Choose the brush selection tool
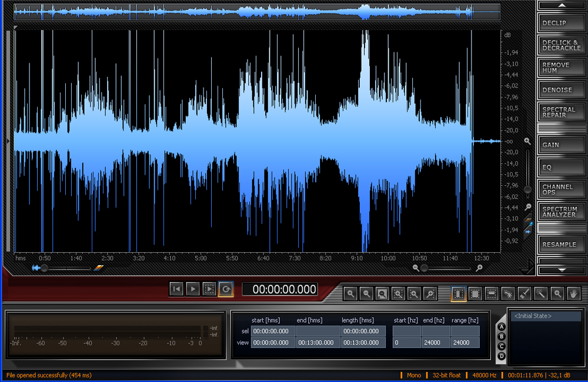588x382 pixels. point(524,293)
